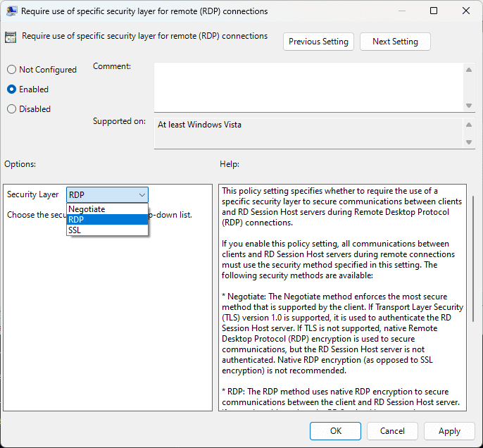Click the policy icon in the title bar

pos(11,11)
